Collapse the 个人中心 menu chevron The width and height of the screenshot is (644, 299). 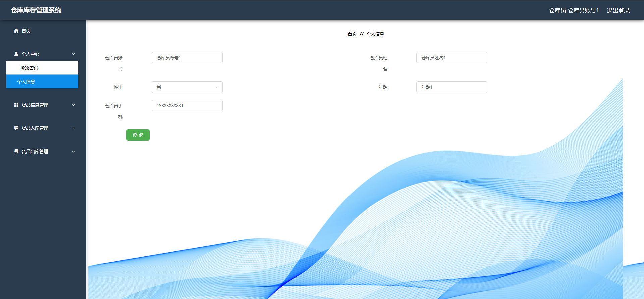73,54
